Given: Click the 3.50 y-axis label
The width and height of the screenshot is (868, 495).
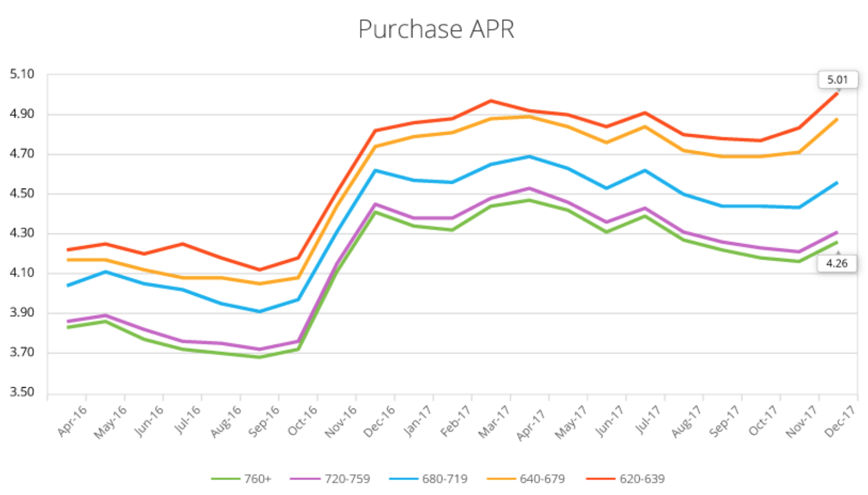Looking at the screenshot, I should coord(22,392).
